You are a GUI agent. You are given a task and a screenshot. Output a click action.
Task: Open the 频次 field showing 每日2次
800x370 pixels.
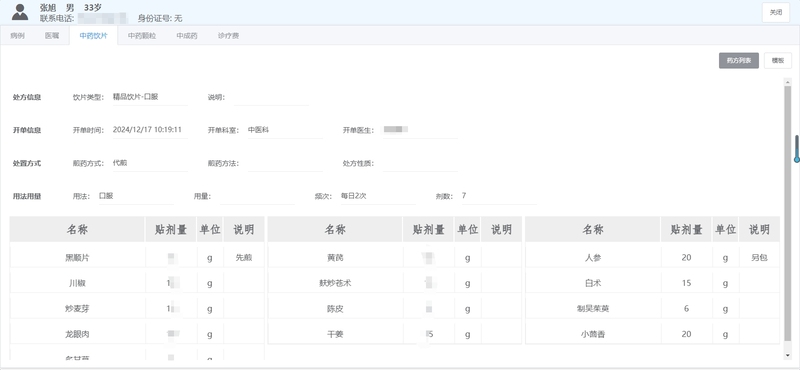point(379,196)
